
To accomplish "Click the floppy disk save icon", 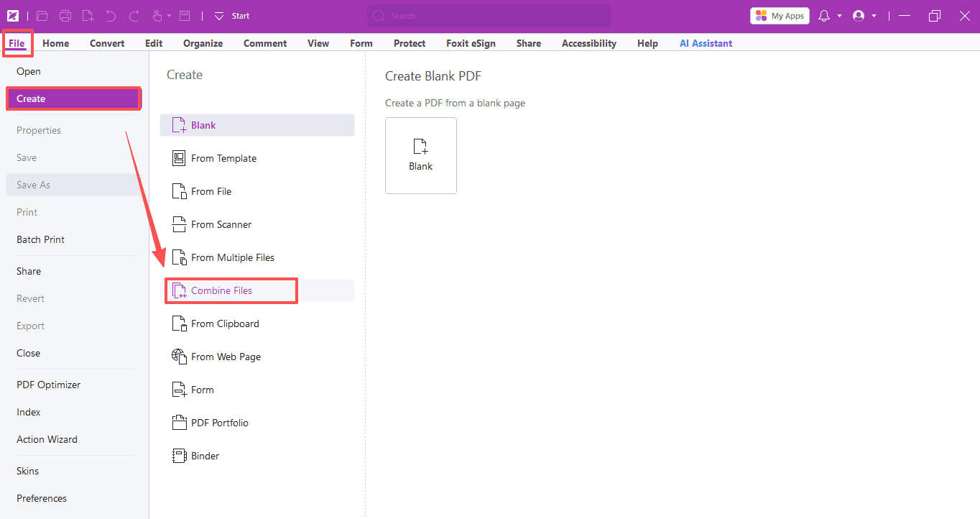I will click(x=185, y=16).
